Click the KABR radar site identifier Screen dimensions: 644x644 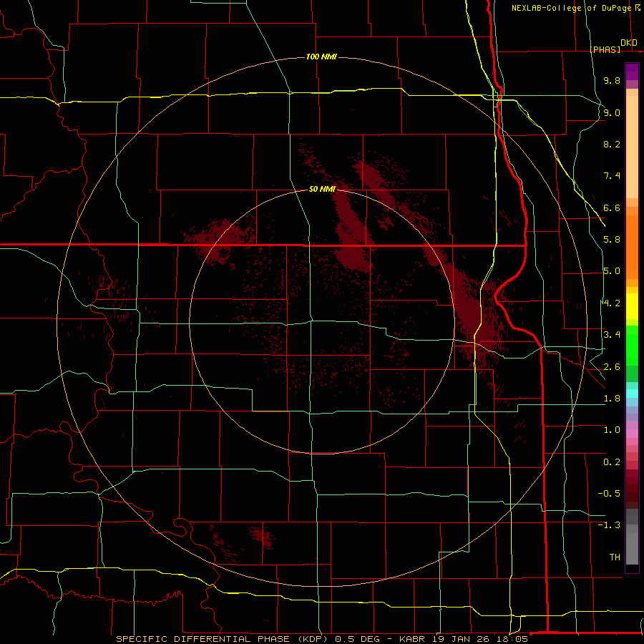coord(413,639)
